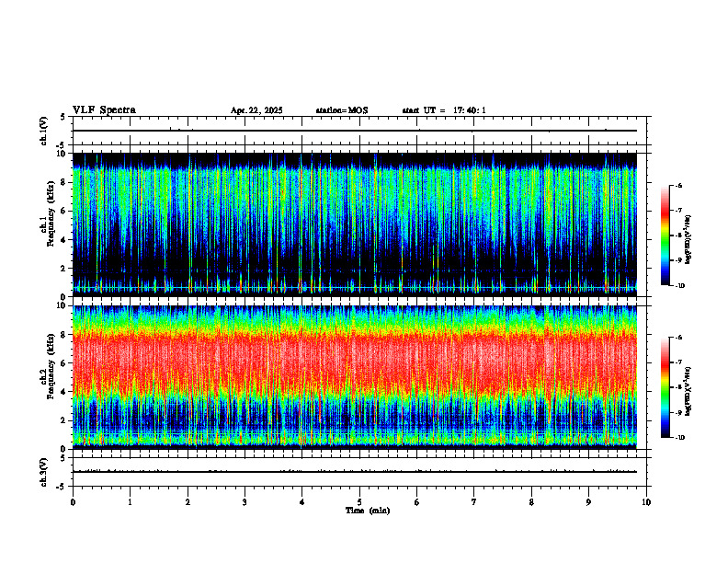This screenshot has width=728, height=563.
Task: Click the ch.2 'Frequency (kHz)' axis label
Action: pyautogui.click(x=51, y=366)
